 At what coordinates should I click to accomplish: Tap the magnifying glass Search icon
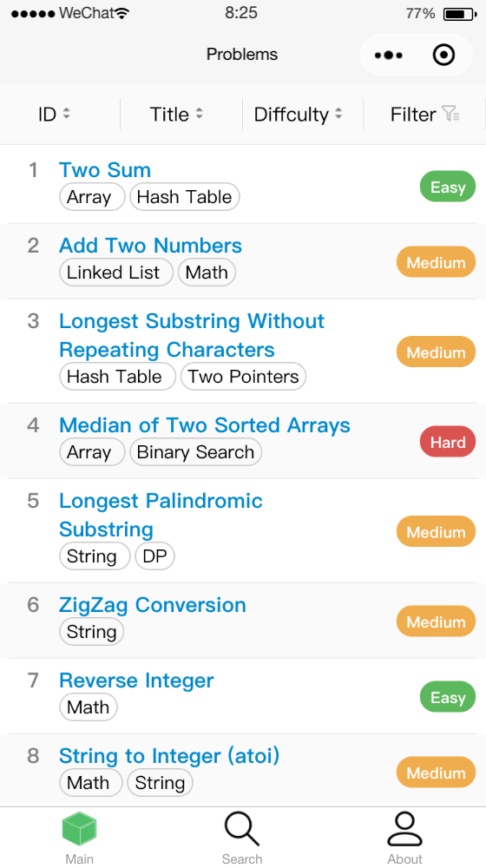click(242, 829)
